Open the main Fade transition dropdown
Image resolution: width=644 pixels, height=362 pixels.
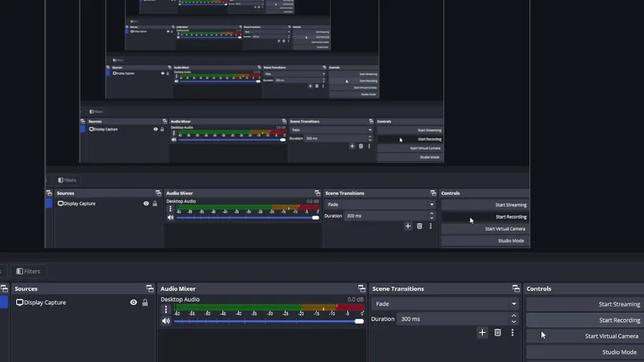(x=445, y=304)
